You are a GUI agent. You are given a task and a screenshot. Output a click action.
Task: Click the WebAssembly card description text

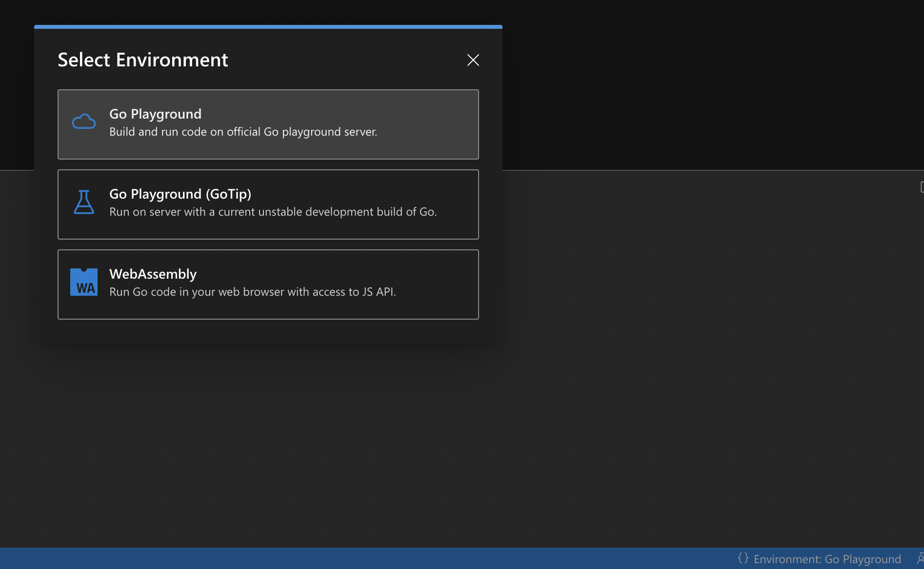253,291
